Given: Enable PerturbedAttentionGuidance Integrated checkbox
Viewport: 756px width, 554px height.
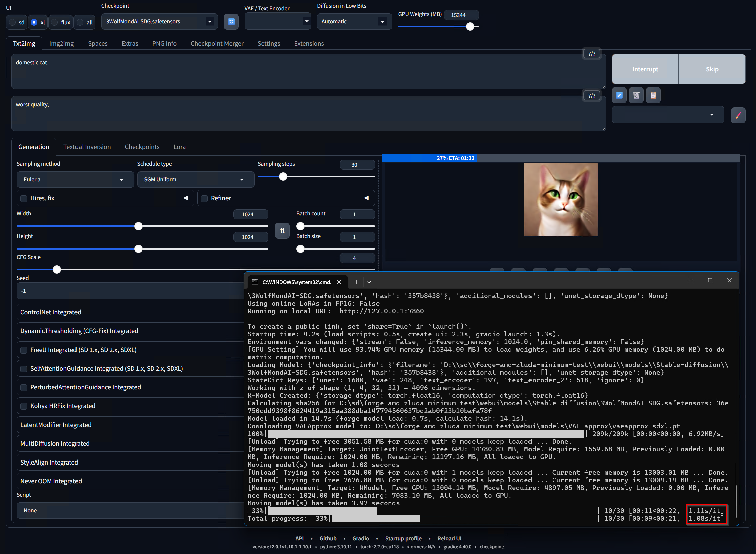Looking at the screenshot, I should coord(24,388).
